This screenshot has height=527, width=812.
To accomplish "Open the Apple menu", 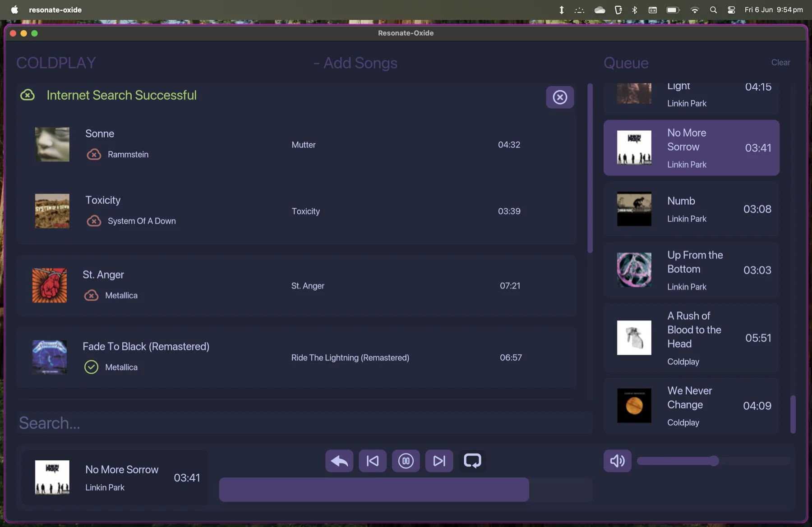I will tap(14, 10).
